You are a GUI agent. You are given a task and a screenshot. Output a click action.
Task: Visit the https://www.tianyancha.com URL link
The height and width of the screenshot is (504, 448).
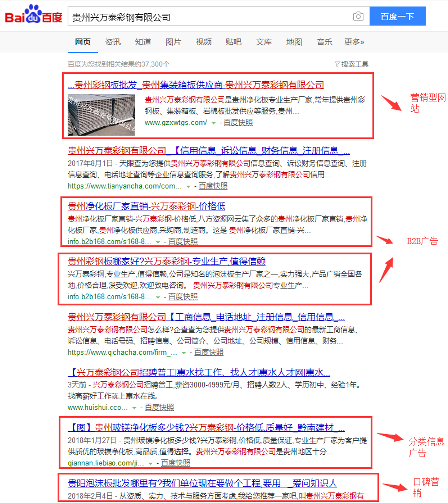point(125,186)
